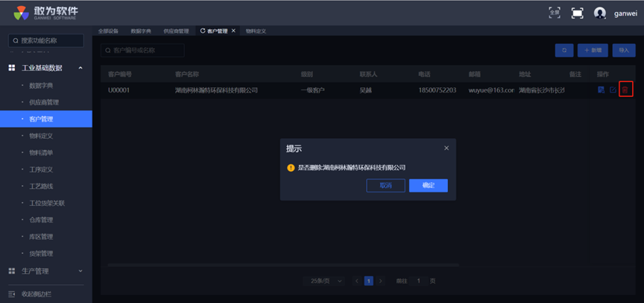Click the 全屏 fullscreen icon in the header

click(x=554, y=13)
